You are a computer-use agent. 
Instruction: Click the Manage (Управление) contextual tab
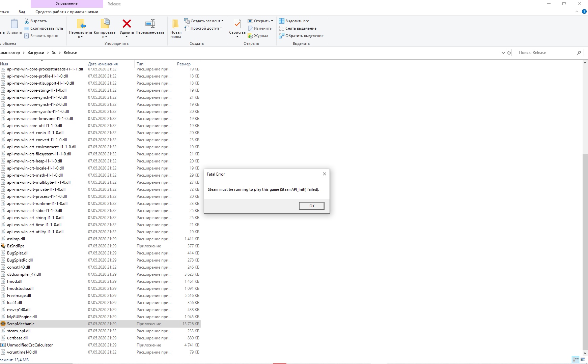point(67,4)
